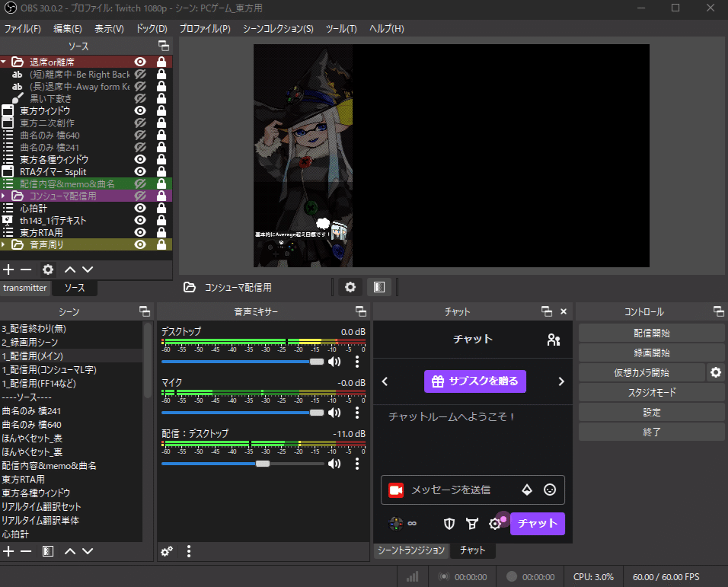Show the 黒い下敷き source
This screenshot has height=587, width=728.
tap(140, 98)
